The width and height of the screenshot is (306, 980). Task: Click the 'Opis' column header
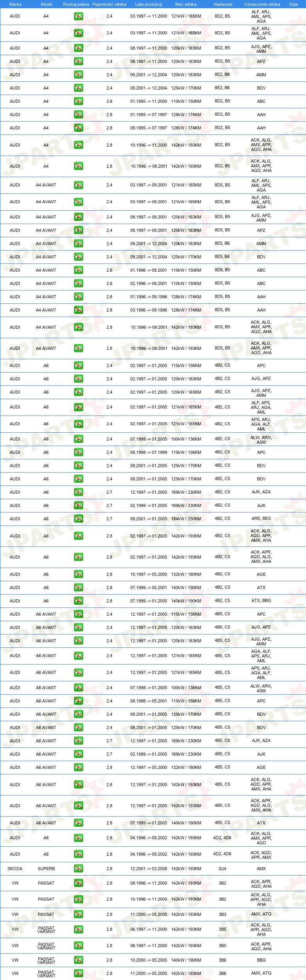293,4
